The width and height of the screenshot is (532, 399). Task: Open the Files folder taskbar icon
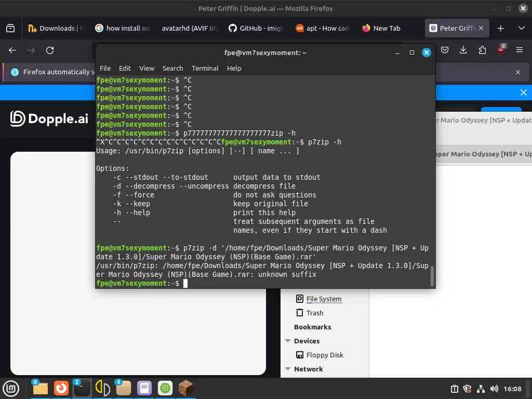point(40,388)
